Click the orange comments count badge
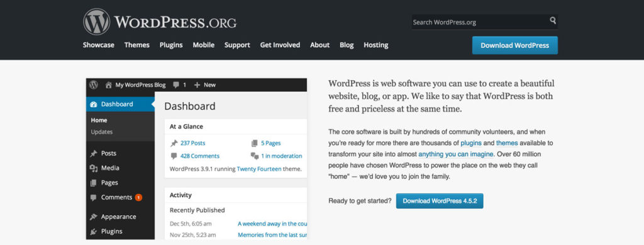 tap(138, 197)
